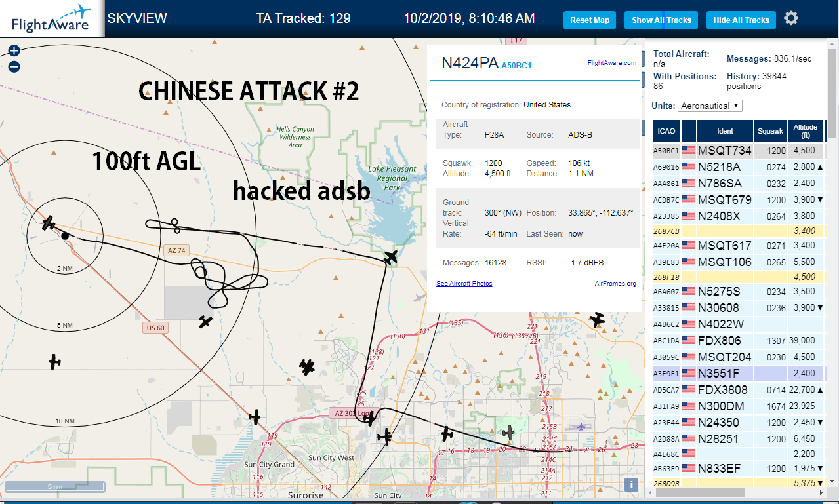The width and height of the screenshot is (839, 504).
Task: Sort the table by Ident column
Action: coord(725,131)
